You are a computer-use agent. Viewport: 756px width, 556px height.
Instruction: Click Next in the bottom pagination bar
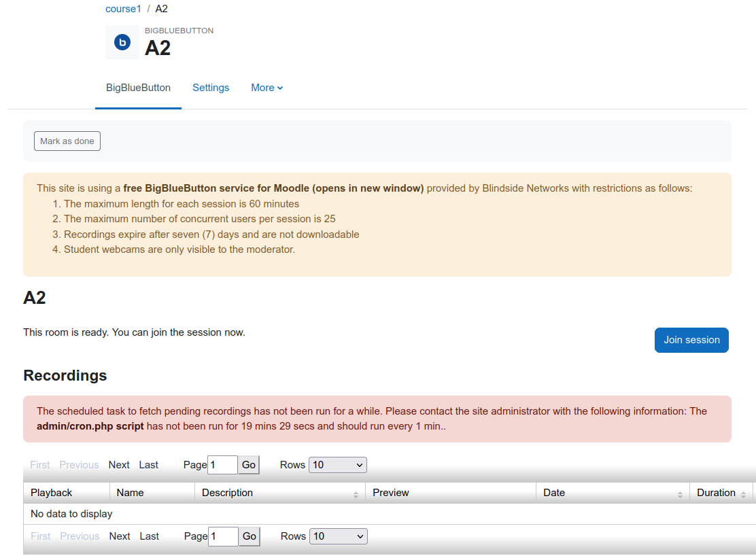pos(120,536)
